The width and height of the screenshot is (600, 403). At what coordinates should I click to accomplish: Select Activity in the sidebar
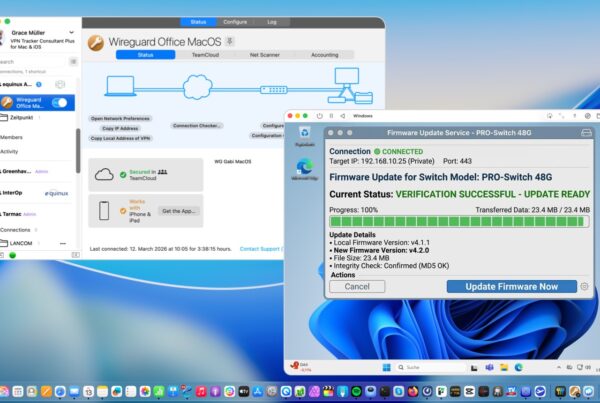click(10, 151)
